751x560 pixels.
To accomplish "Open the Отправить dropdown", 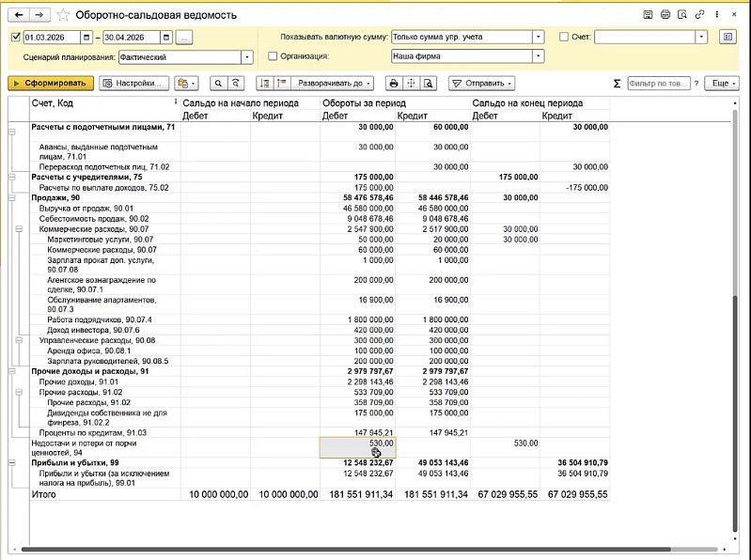I will point(482,84).
